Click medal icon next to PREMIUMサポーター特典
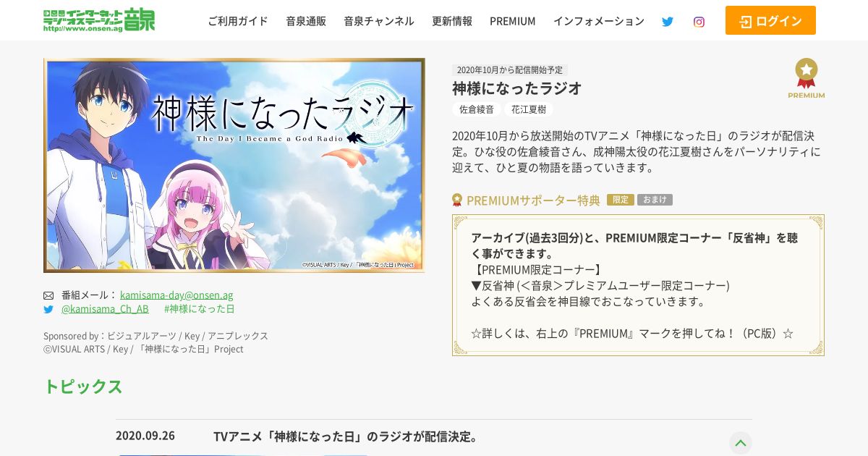This screenshot has width=868, height=456. click(x=457, y=200)
